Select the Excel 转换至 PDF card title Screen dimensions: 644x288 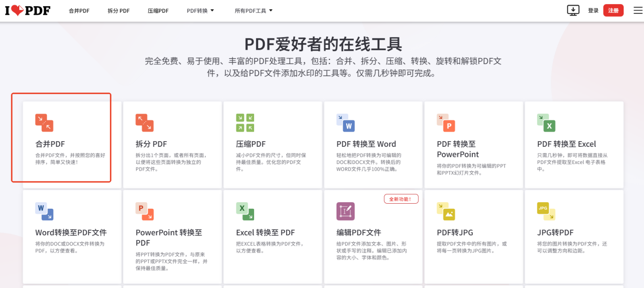click(x=265, y=232)
